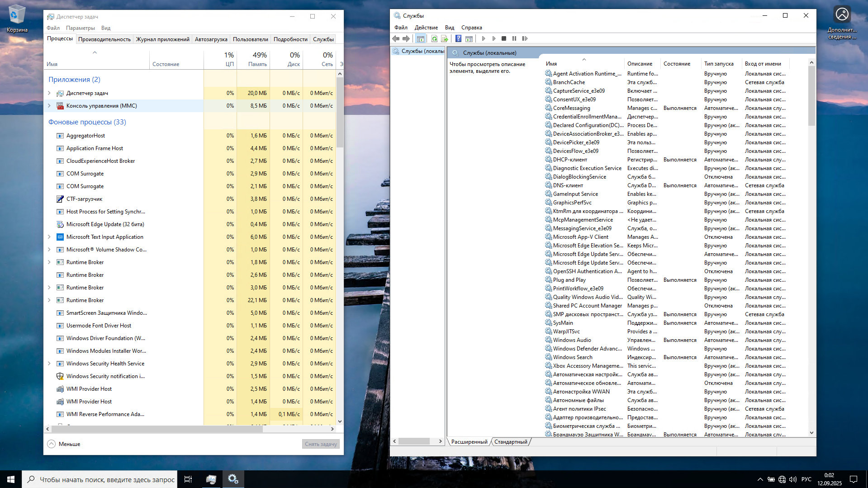This screenshot has width=868, height=488.
Task: Click the Task Manager taskbar icon
Action: coord(211,479)
